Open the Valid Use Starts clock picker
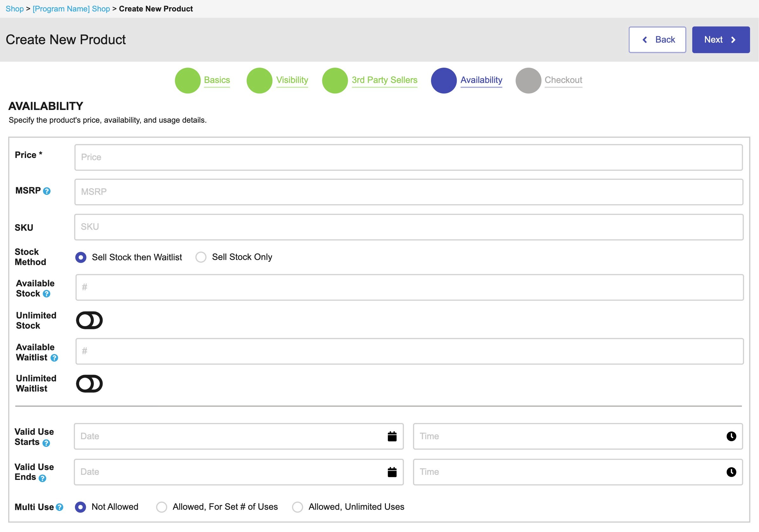This screenshot has height=532, width=759. pyautogui.click(x=731, y=437)
